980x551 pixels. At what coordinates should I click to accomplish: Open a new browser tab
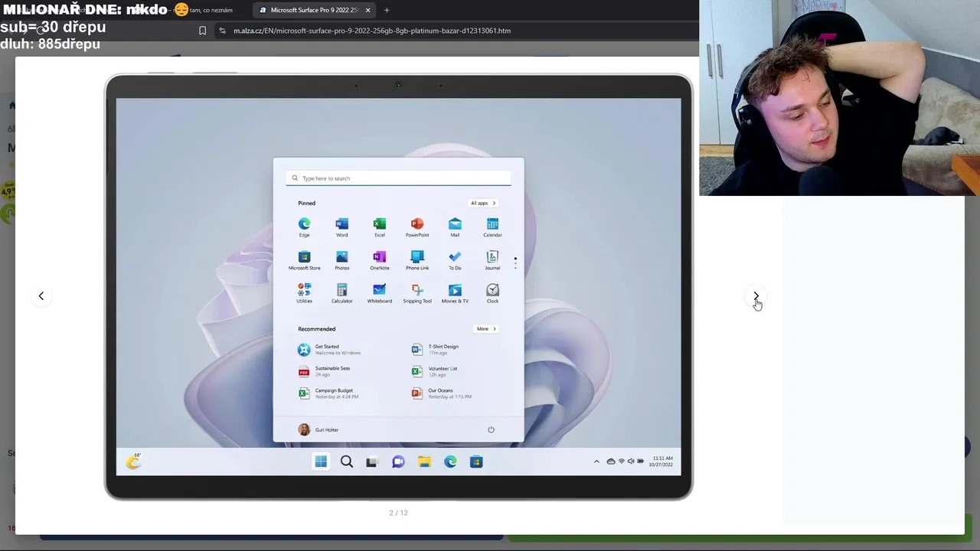click(387, 10)
